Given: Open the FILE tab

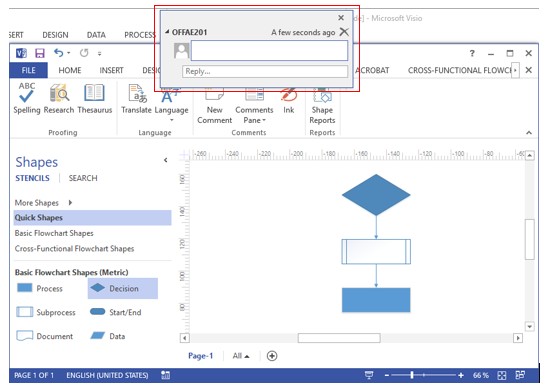Looking at the screenshot, I should [x=28, y=70].
